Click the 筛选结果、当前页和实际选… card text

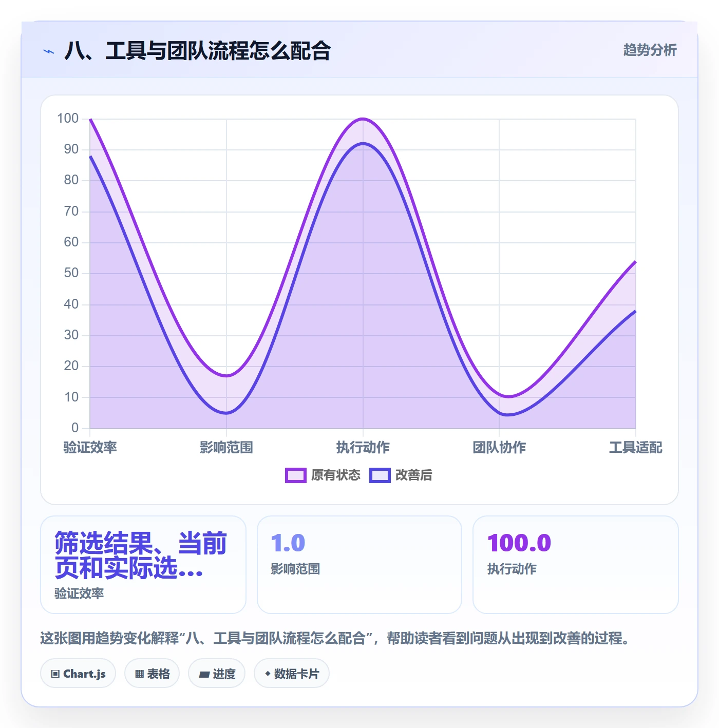pyautogui.click(x=141, y=555)
